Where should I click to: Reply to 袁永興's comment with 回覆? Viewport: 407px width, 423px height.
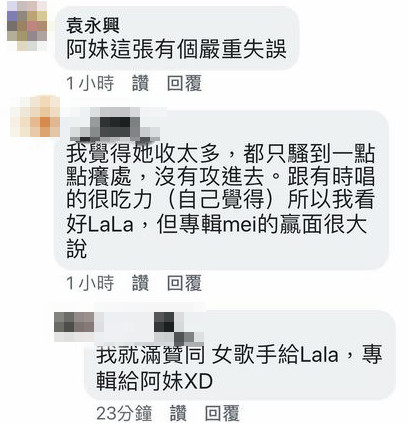click(184, 83)
